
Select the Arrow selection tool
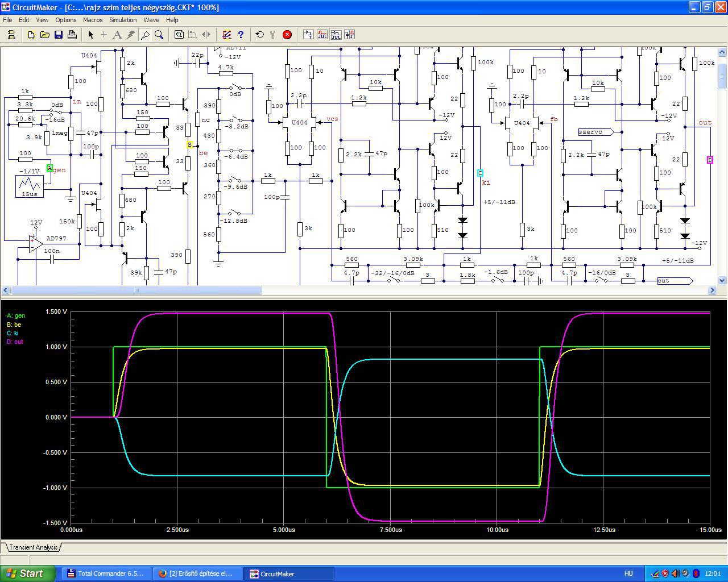point(90,35)
